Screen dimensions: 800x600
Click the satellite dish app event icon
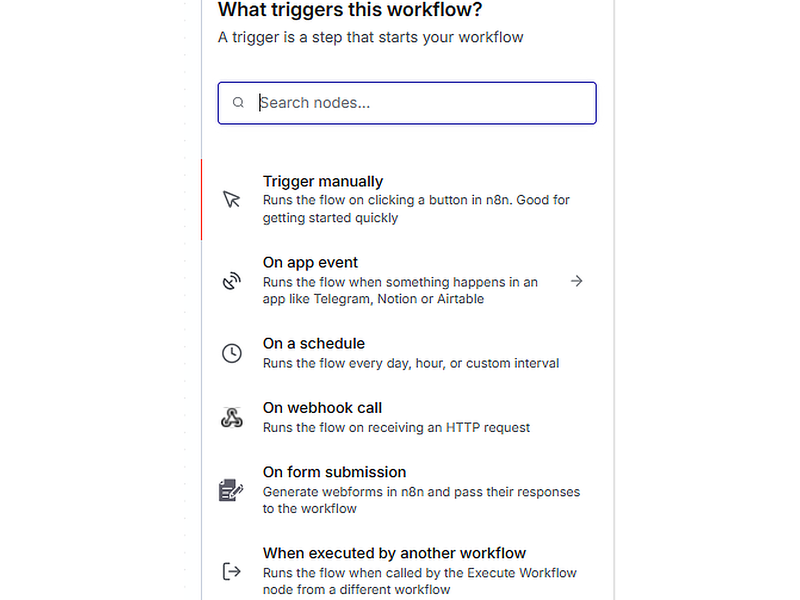pyautogui.click(x=231, y=281)
